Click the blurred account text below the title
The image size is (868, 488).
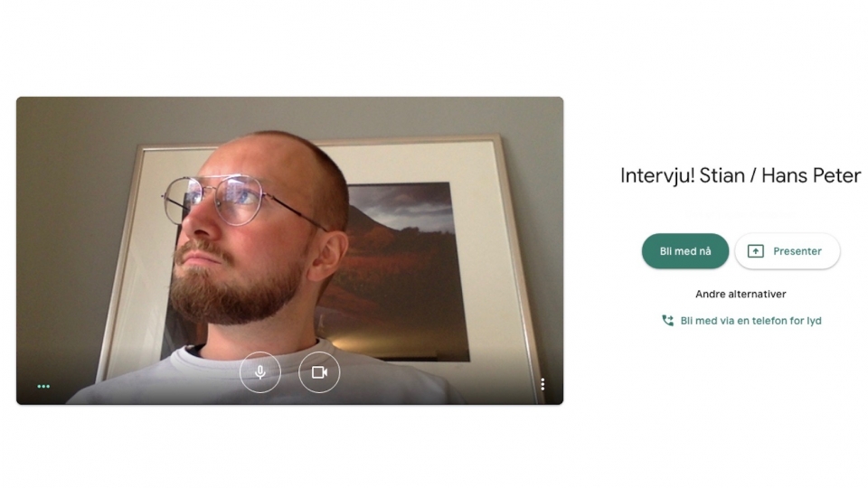(x=741, y=215)
